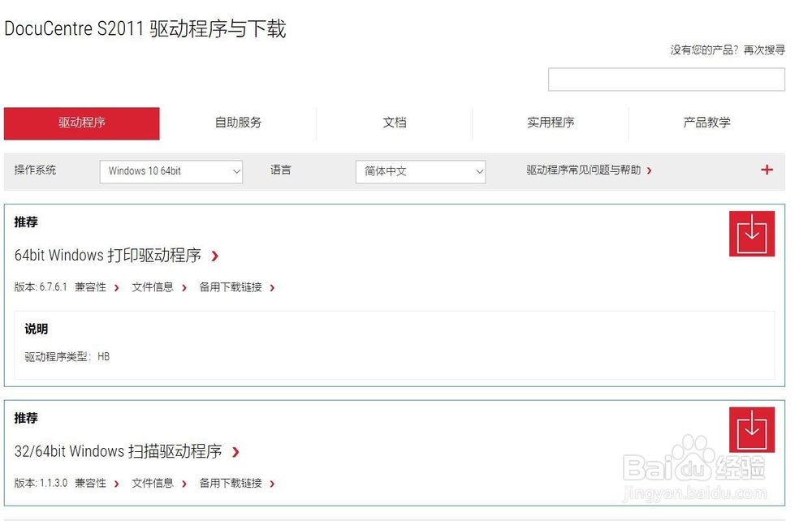Screen dimensions: 812x521
Task: Open 驱动程序常见问题与帮助 link
Action: click(590, 170)
